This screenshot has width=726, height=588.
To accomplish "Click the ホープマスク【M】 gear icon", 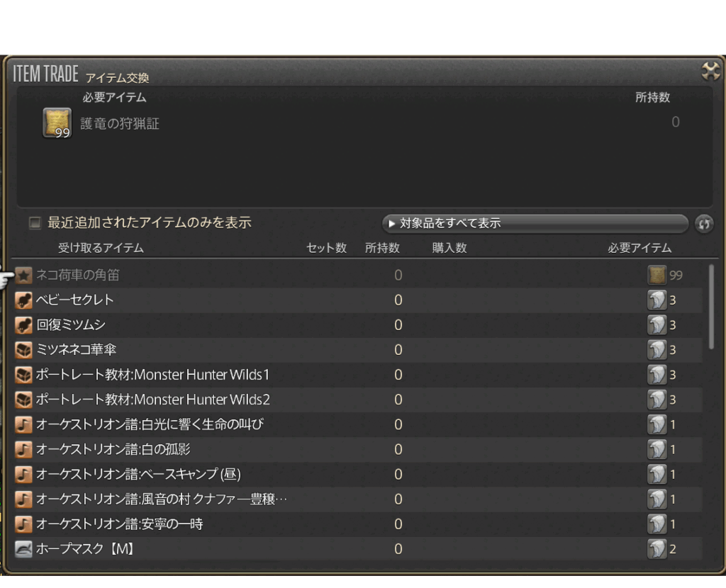I will tap(24, 549).
